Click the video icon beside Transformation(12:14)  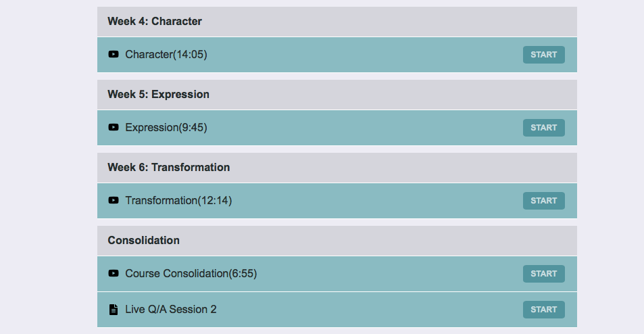point(114,201)
